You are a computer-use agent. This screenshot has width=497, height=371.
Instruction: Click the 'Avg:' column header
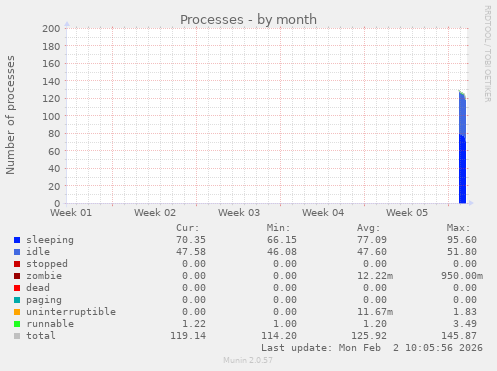pos(368,228)
